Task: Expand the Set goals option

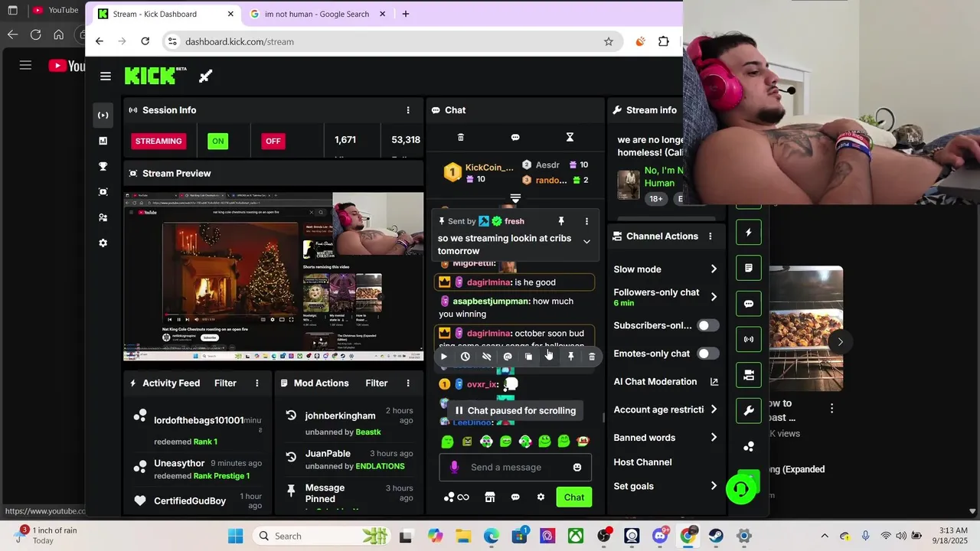Action: click(x=666, y=486)
